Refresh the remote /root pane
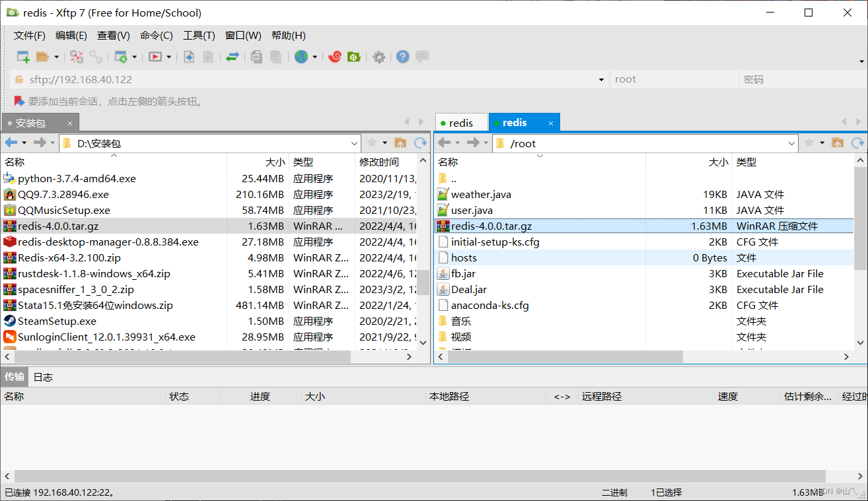This screenshot has height=501, width=868. pos(857,143)
